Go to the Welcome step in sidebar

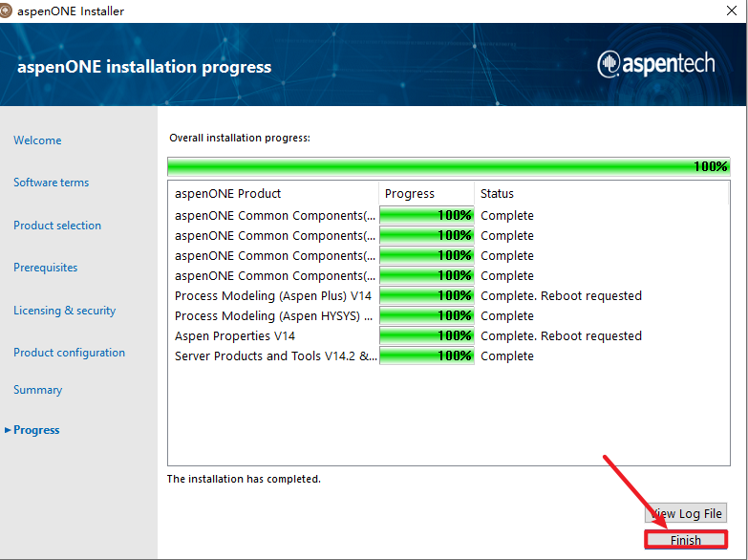[x=37, y=140]
